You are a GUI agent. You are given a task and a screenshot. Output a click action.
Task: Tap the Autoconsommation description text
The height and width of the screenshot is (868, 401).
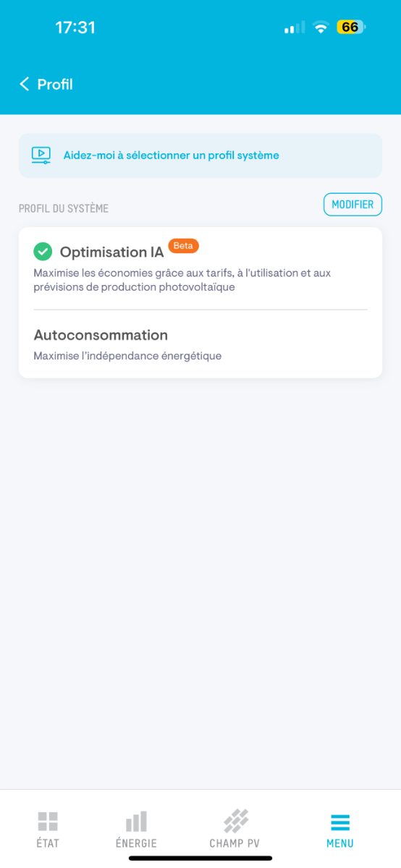point(127,356)
